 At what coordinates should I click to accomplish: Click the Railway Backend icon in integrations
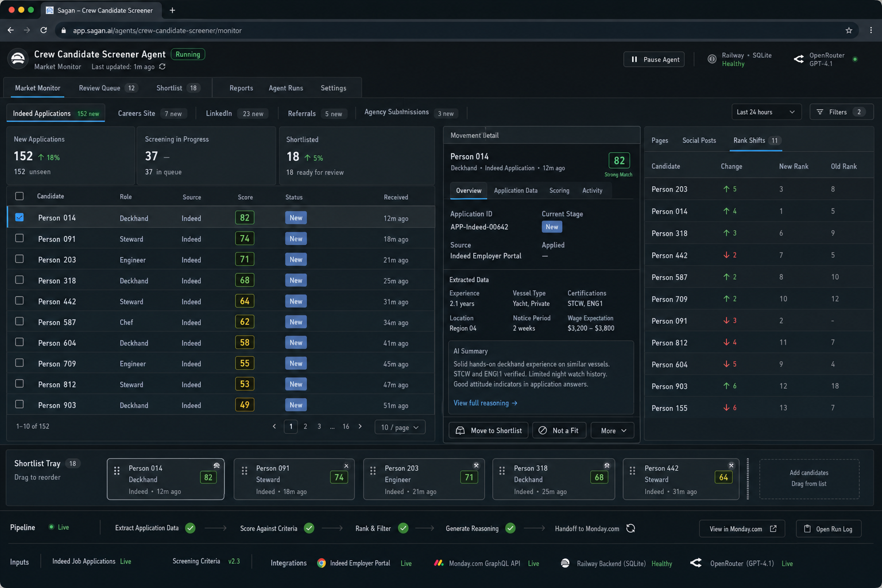pyautogui.click(x=565, y=563)
